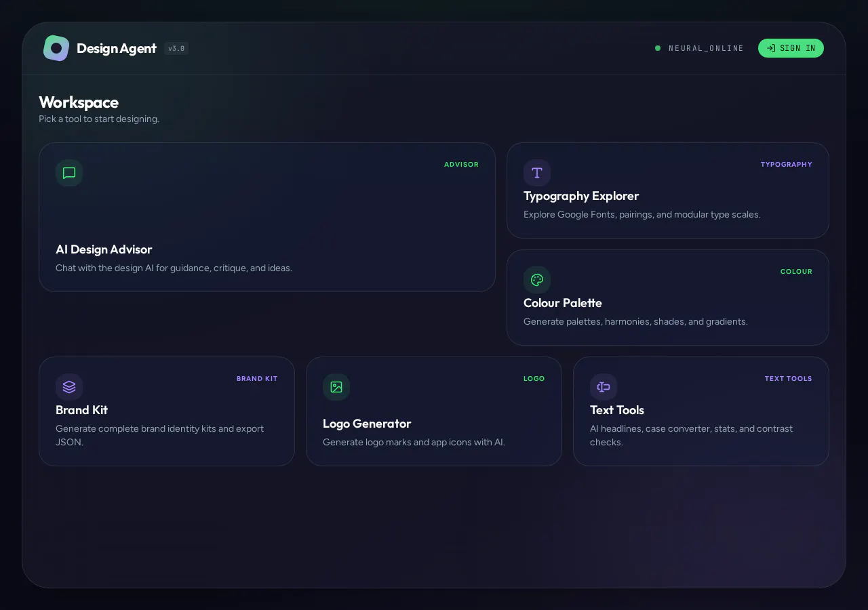Click 'Generate palettes, harmonies, shades' description
The height and width of the screenshot is (610, 868).
point(635,321)
